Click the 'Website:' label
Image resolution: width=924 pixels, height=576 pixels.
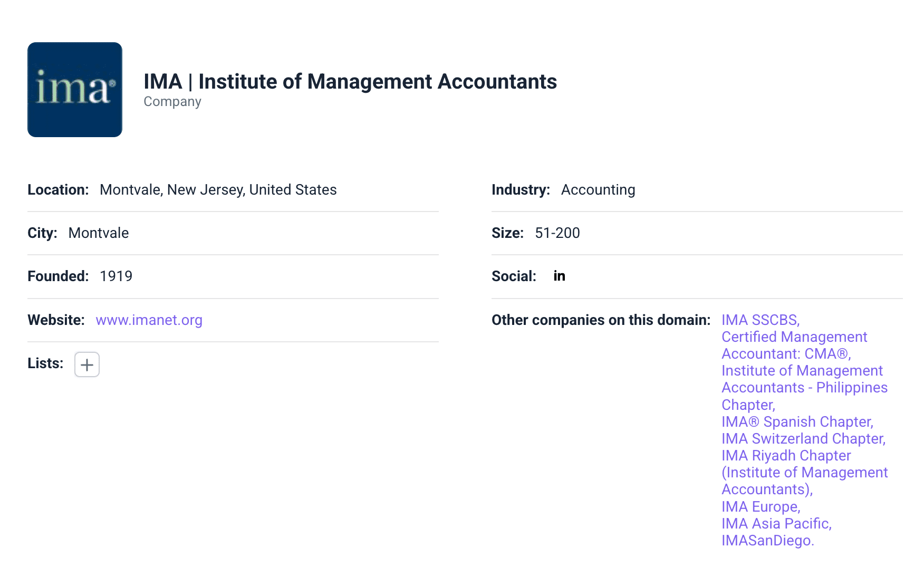pyautogui.click(x=56, y=320)
